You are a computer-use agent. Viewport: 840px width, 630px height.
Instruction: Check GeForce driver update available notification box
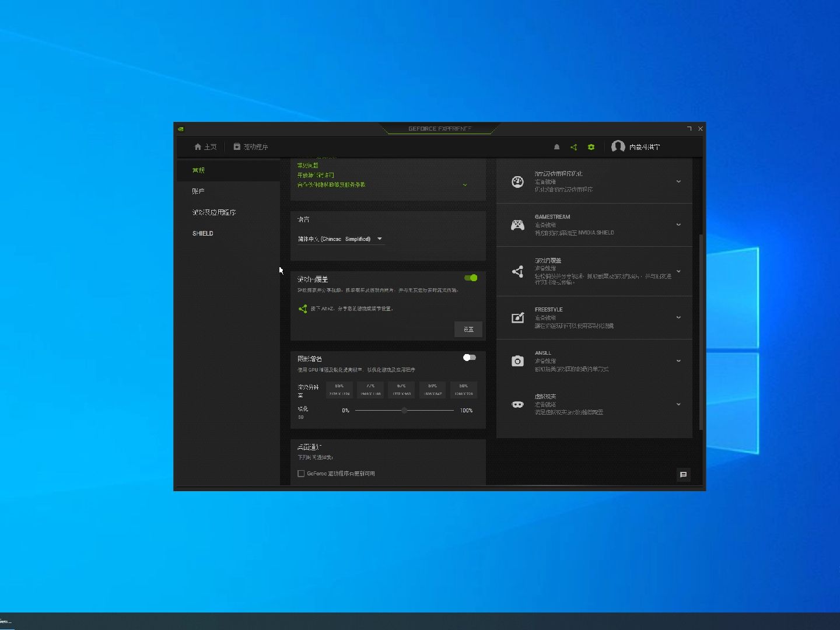coord(301,474)
